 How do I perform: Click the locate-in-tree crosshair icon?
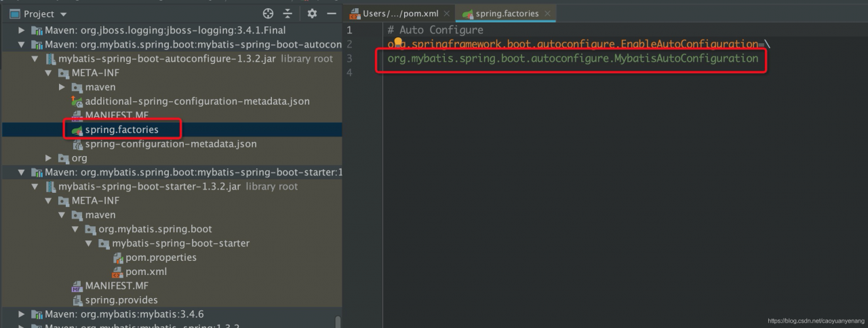point(268,14)
